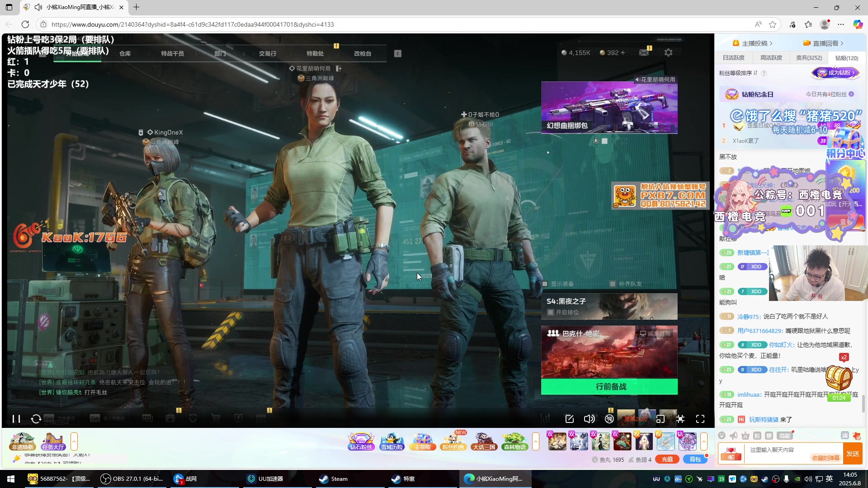Open browser settings and more menu
The height and width of the screenshot is (488, 868).
(841, 24)
